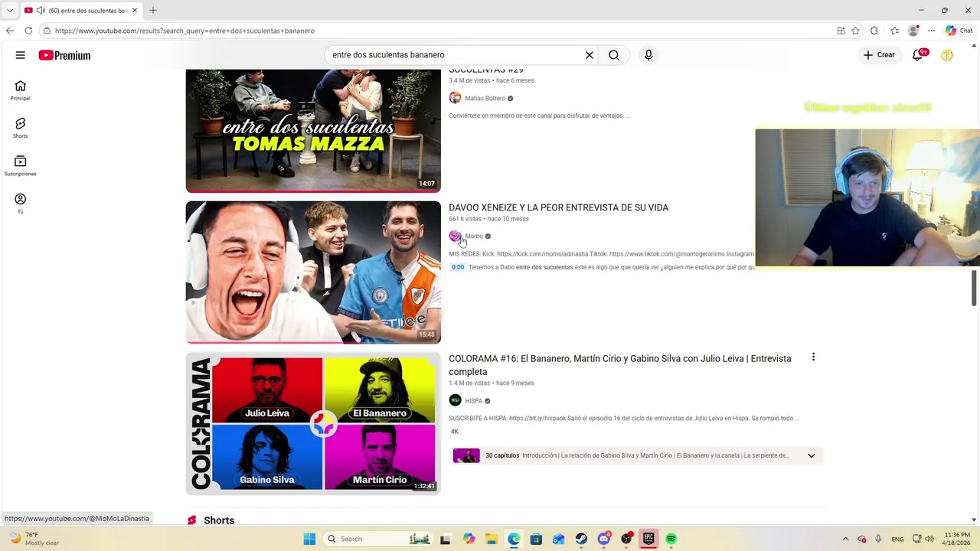Open the Copilot Chat button
The height and width of the screenshot is (551, 980).
[x=959, y=31]
